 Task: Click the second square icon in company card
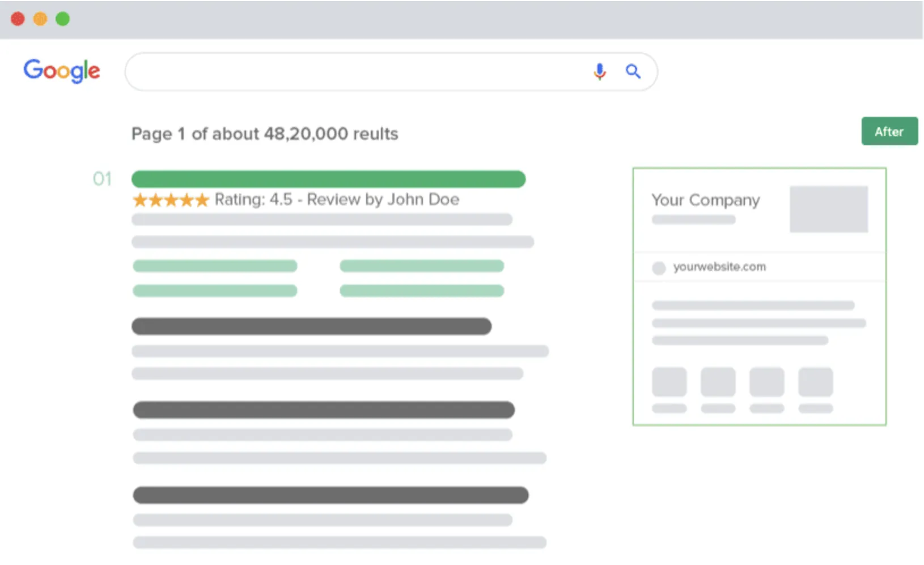click(x=718, y=382)
